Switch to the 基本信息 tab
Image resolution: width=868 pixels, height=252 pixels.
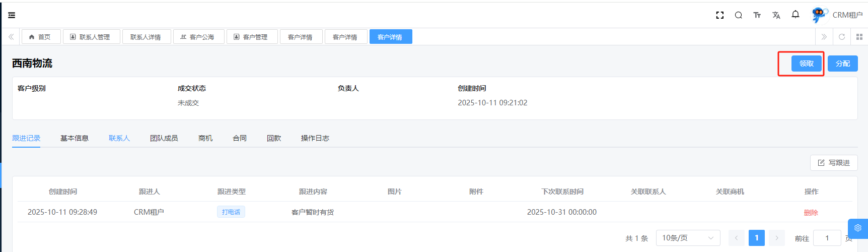pos(75,138)
